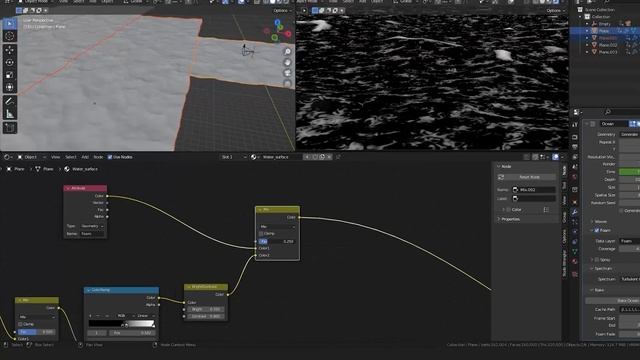Adjust Fac slider on lower-left Mix node
This screenshot has height=360, width=640.
(x=37, y=332)
